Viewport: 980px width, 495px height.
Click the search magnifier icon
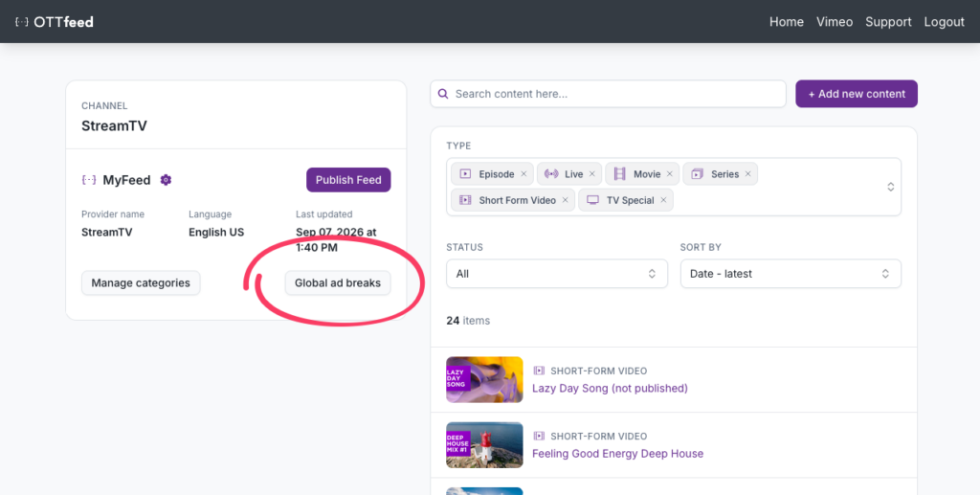pos(443,94)
